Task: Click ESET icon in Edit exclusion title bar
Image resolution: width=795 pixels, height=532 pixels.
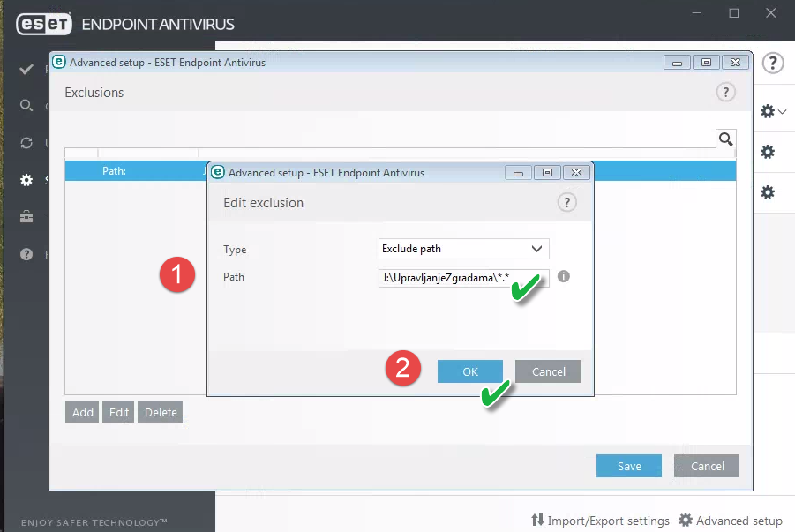Action: tap(218, 172)
